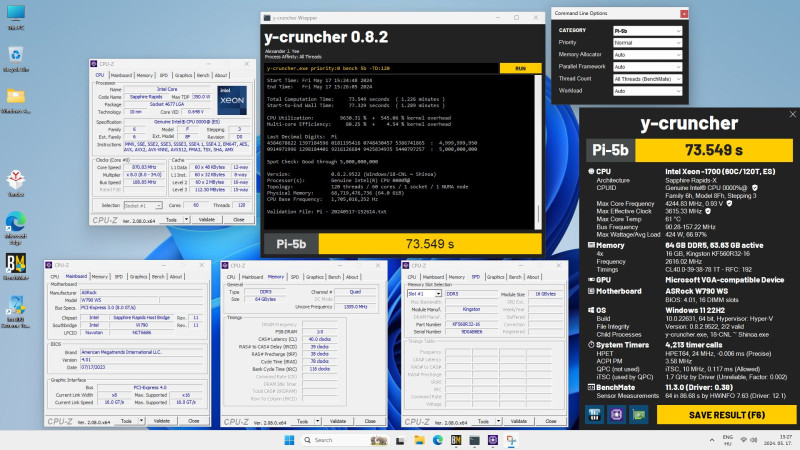Switch to BenchMate via its taskbar icon

[x=456, y=440]
